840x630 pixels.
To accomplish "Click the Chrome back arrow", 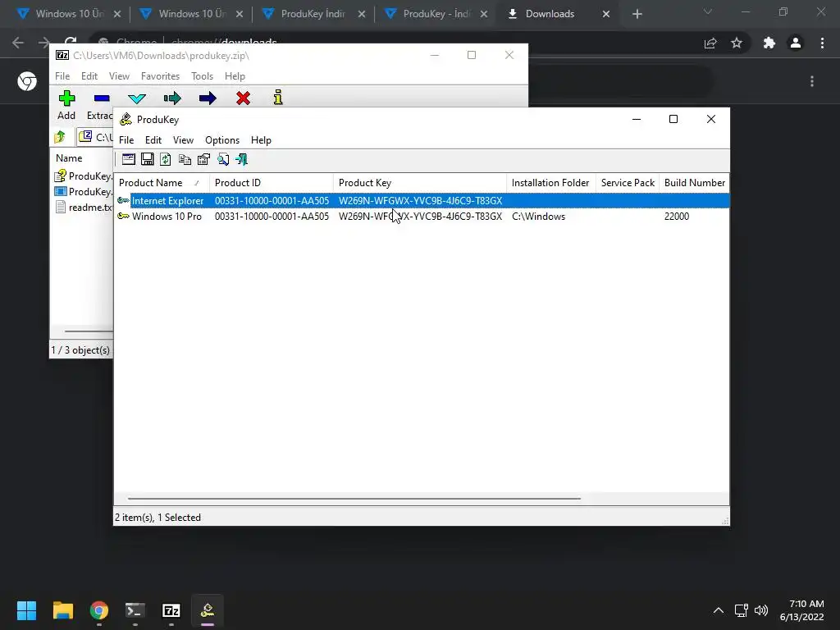I will (x=18, y=43).
